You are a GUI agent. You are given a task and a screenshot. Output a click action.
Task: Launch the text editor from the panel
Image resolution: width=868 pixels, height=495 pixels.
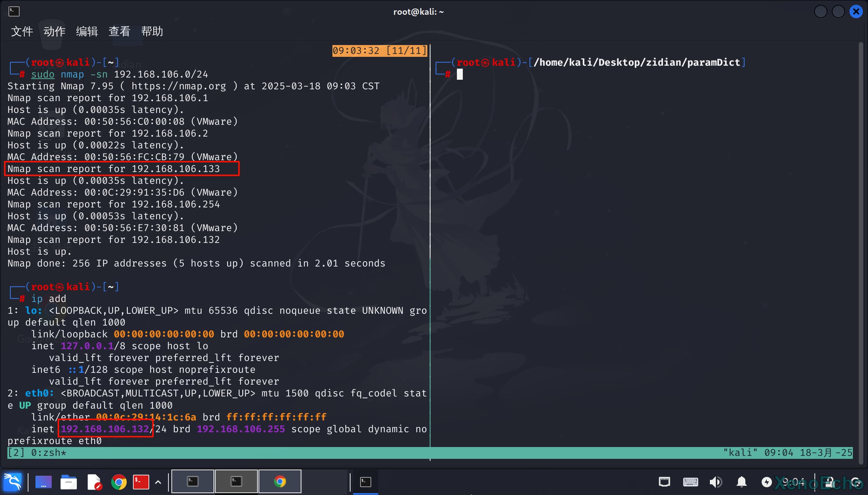(x=94, y=482)
